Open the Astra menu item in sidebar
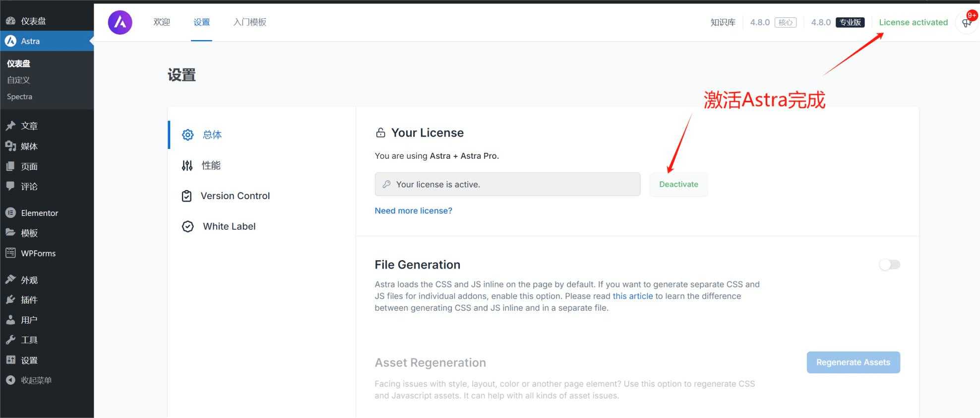This screenshot has width=980, height=418. click(x=47, y=41)
